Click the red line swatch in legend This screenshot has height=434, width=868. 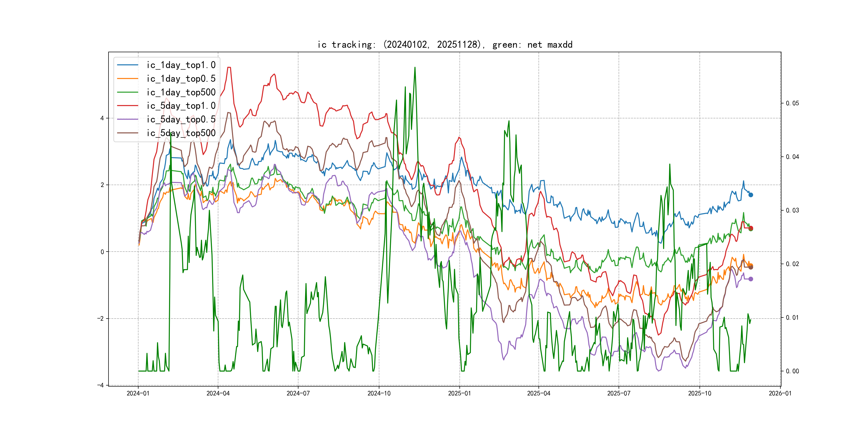[x=128, y=106]
